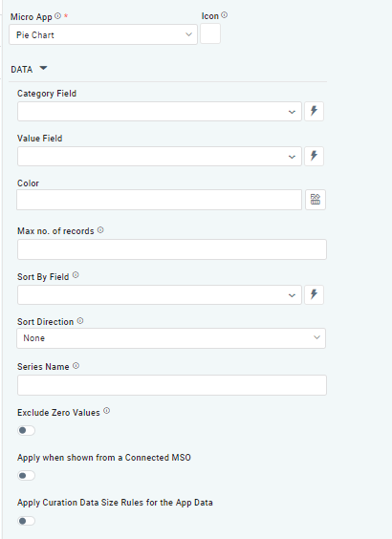This screenshot has height=539, width=392.
Task: Click the empty Icon selector box
Action: (210, 33)
